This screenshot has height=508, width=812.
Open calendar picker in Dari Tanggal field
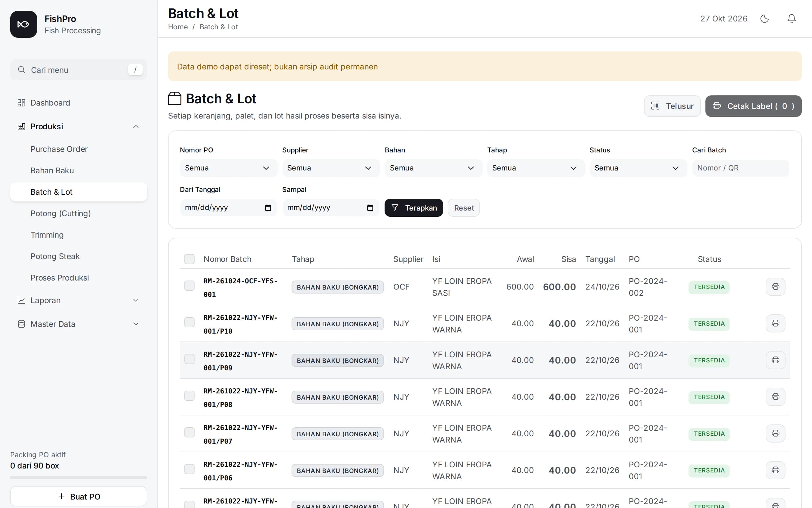click(x=268, y=208)
